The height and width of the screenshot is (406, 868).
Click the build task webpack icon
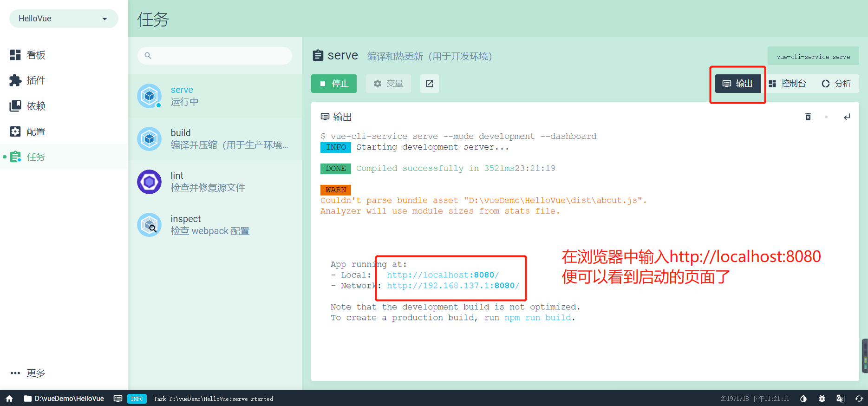pos(150,139)
